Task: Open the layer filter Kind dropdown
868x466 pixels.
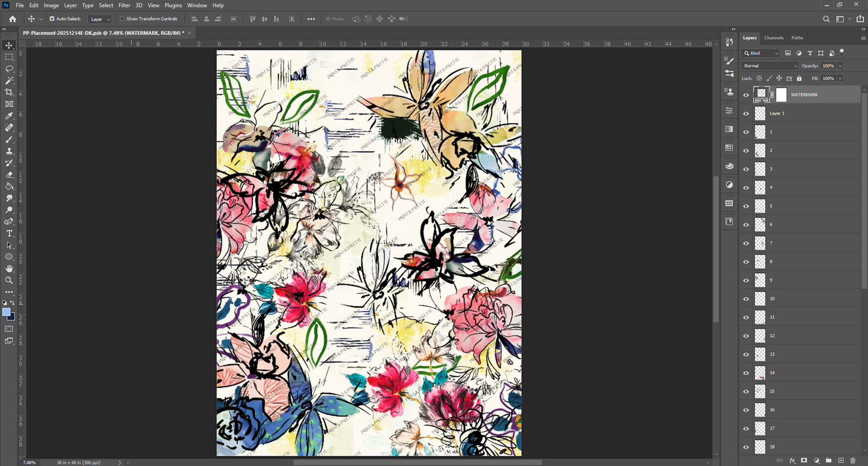Action: 760,53
